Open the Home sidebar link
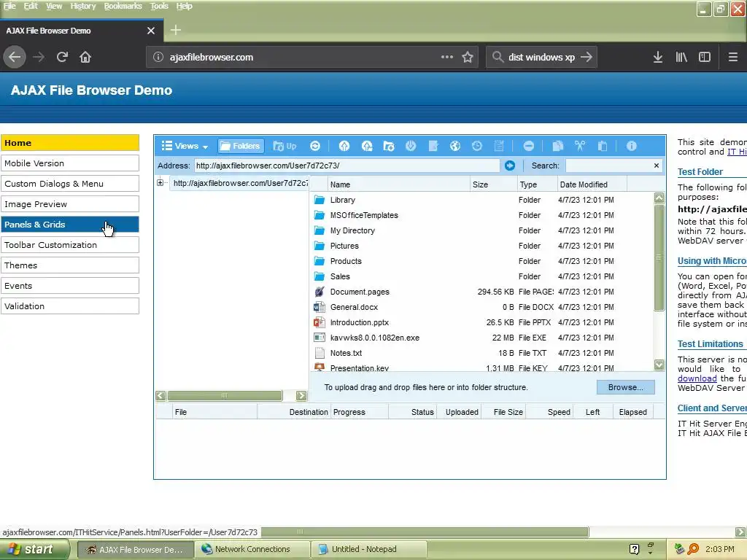 pyautogui.click(x=70, y=143)
